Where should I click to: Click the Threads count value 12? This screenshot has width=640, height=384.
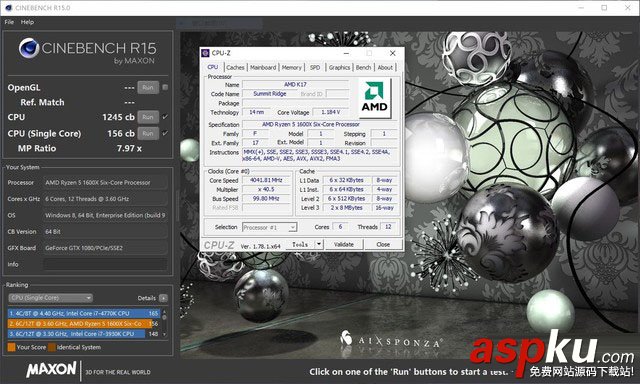(x=388, y=226)
